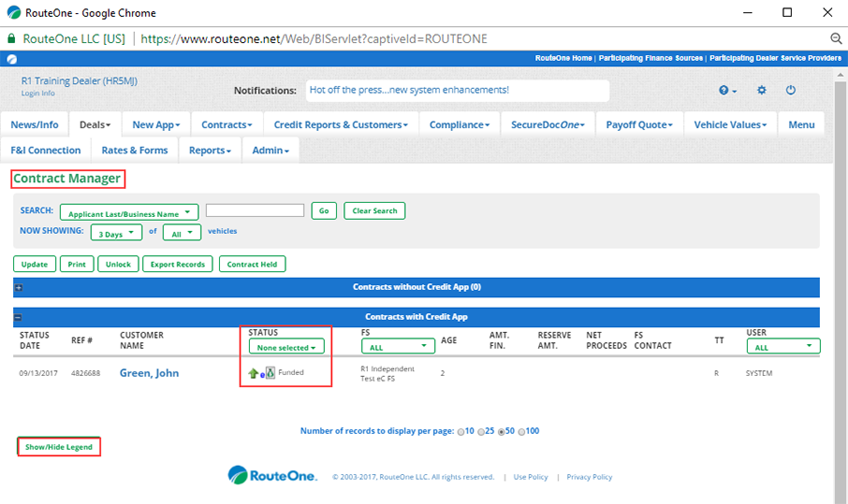Open the Use Policy link
The height and width of the screenshot is (504, 848).
[x=531, y=477]
